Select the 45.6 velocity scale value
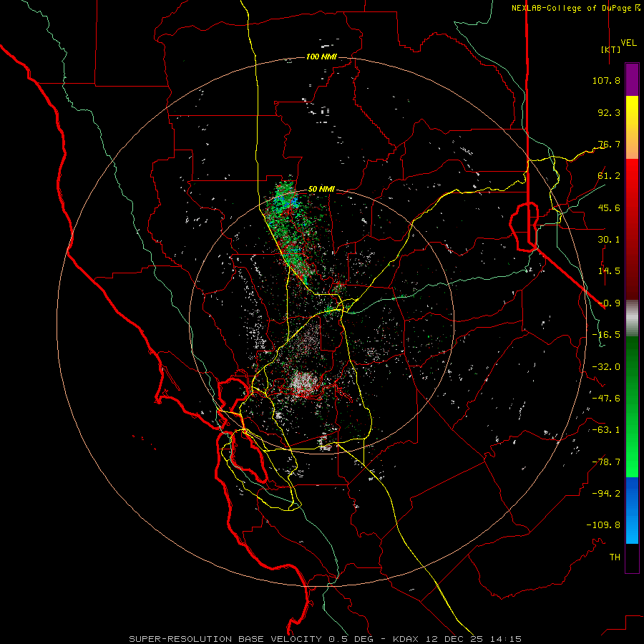The height and width of the screenshot is (644, 644). pos(609,208)
